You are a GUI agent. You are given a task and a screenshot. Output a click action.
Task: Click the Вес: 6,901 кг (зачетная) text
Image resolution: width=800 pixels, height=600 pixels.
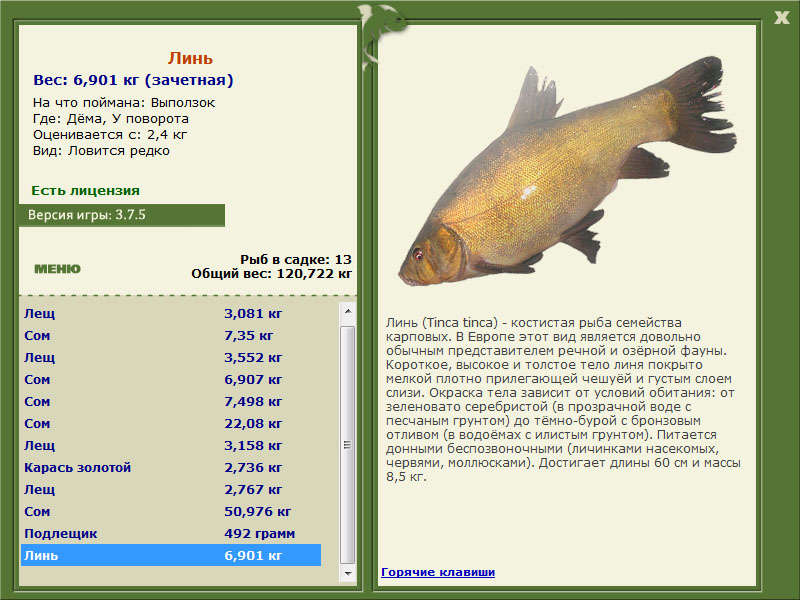133,80
